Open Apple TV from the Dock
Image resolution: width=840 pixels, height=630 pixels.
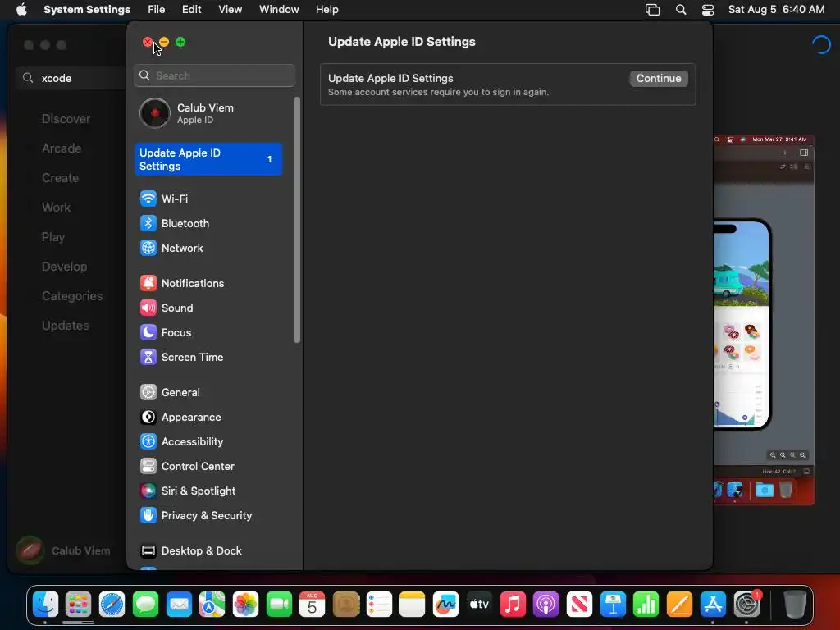pos(479,605)
